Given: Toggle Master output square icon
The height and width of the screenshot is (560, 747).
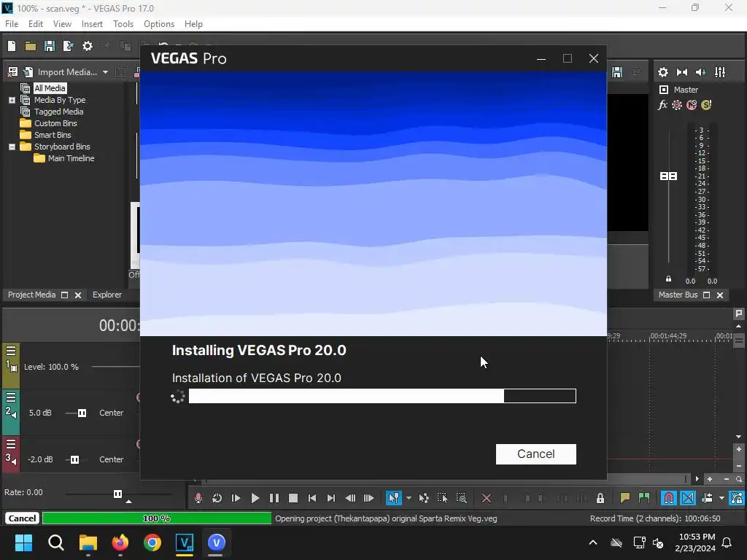Looking at the screenshot, I should (664, 90).
